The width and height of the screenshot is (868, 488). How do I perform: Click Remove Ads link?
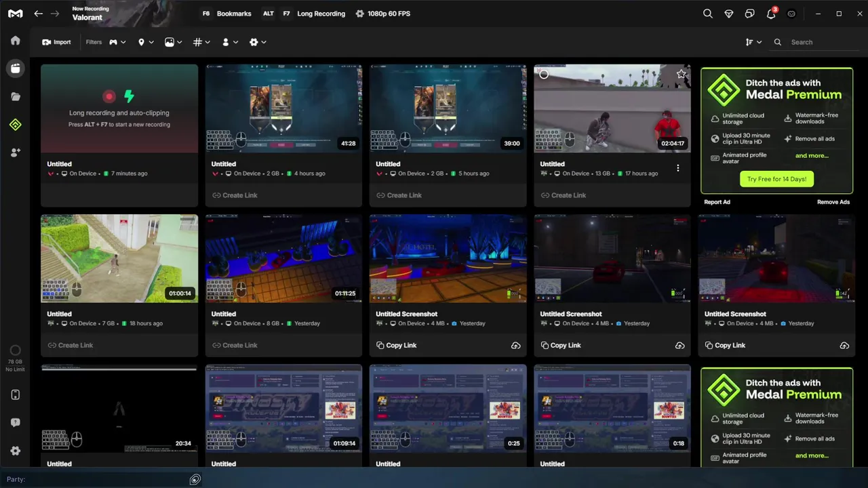pyautogui.click(x=833, y=202)
